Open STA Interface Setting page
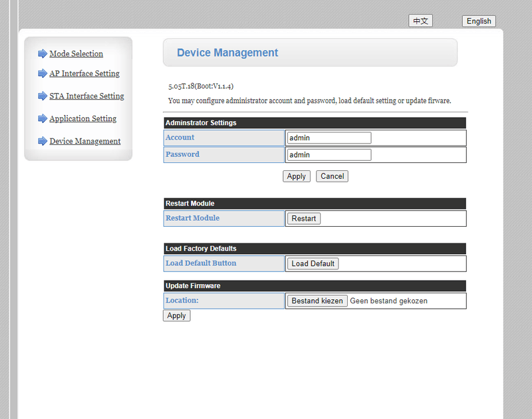 tap(86, 96)
